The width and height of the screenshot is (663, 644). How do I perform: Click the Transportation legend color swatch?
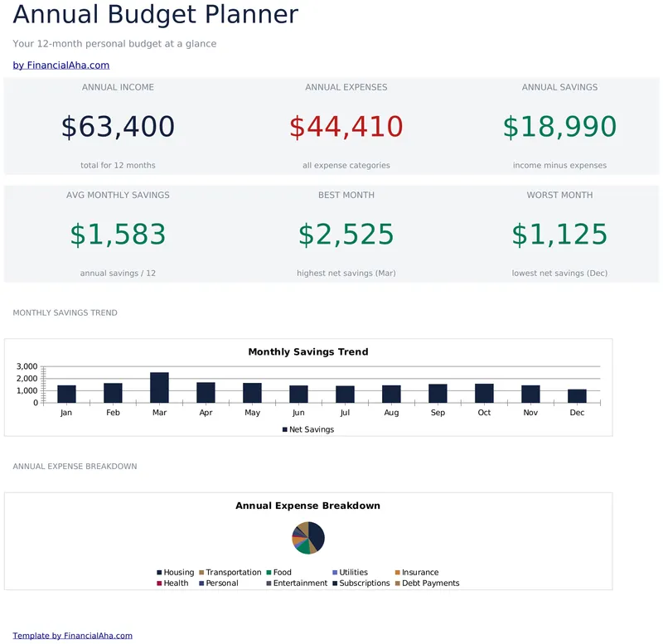(x=201, y=573)
